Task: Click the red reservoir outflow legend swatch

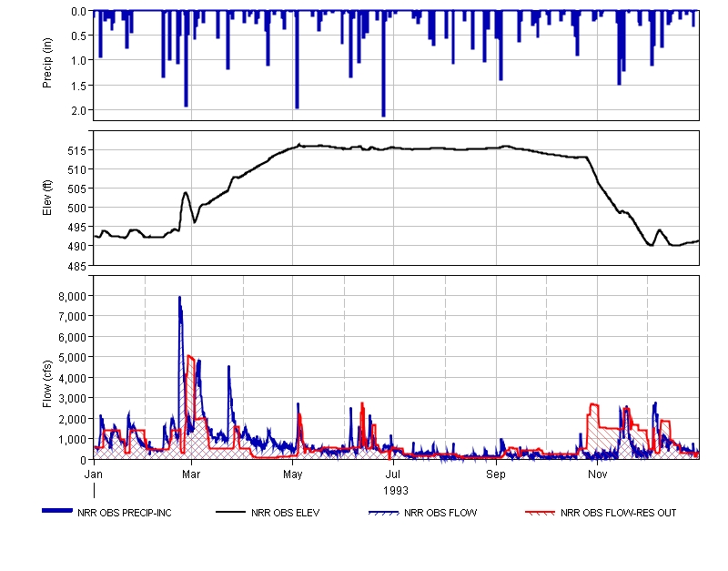Action: [540, 513]
